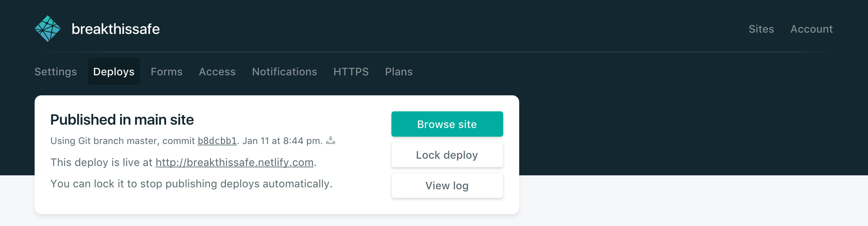
Task: Select the HTTPS tab
Action: [x=351, y=72]
